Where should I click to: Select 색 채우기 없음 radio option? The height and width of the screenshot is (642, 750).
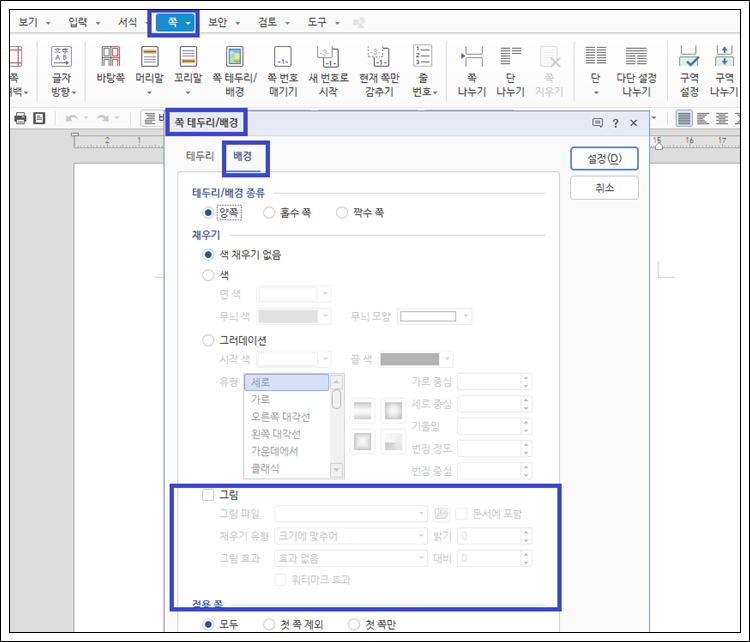click(x=208, y=255)
